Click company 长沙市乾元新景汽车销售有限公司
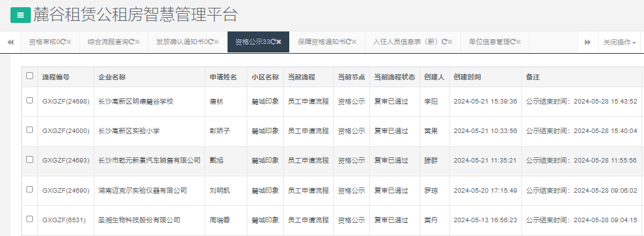This screenshot has width=644, height=236. [x=150, y=161]
